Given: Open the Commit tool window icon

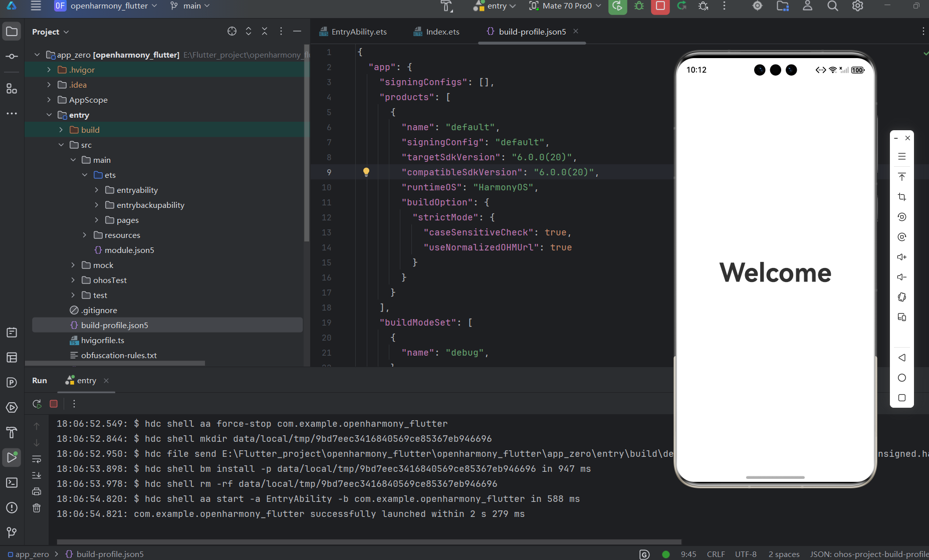Looking at the screenshot, I should (x=12, y=57).
